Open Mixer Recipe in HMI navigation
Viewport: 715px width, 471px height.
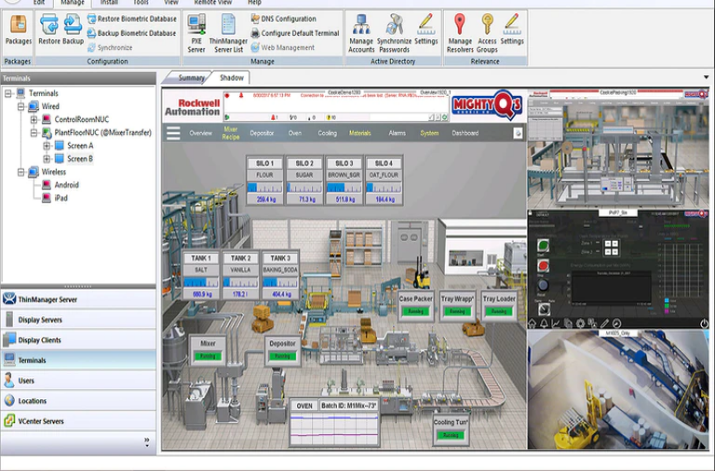(231, 133)
